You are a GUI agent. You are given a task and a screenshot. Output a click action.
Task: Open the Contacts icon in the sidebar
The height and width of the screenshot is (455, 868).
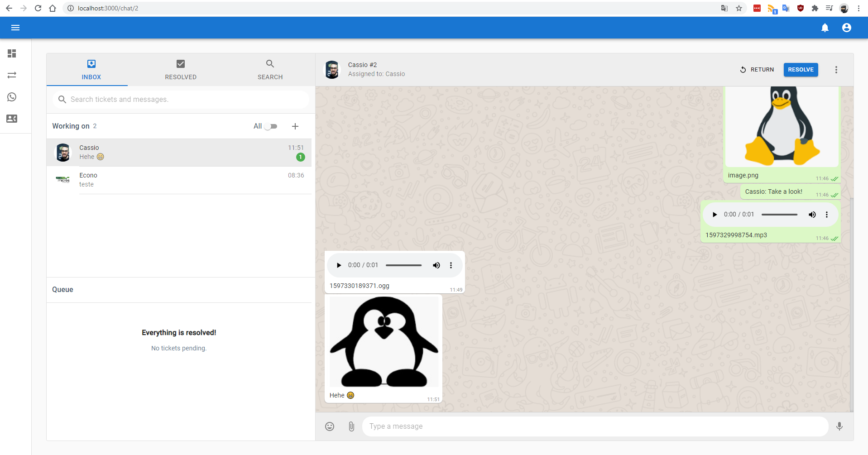coord(12,119)
